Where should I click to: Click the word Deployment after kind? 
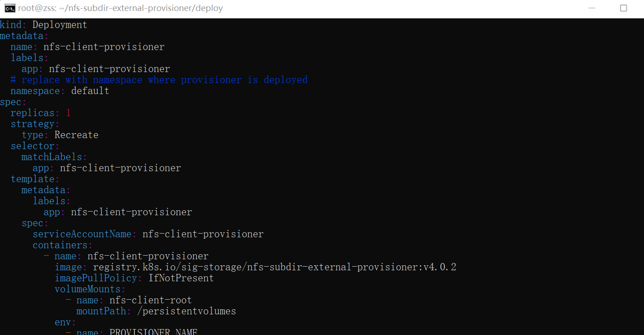tap(60, 25)
